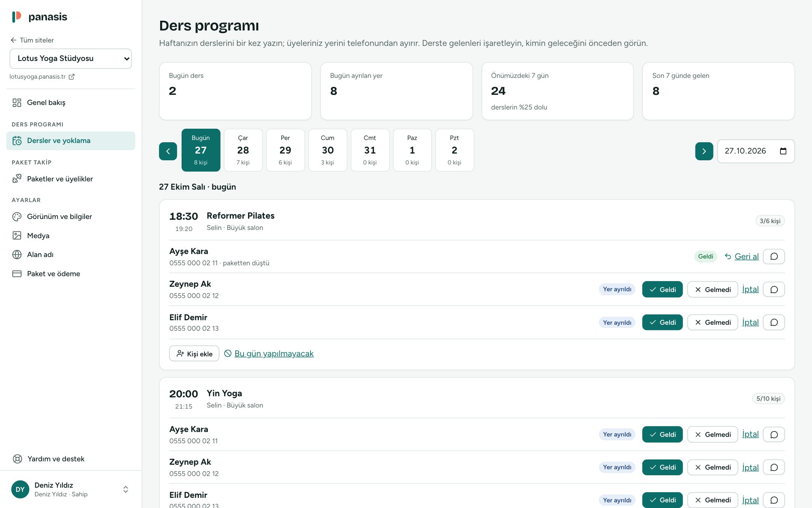Screen dimensions: 812x508
Task: Click the previous week arrow button
Action: pos(168,151)
